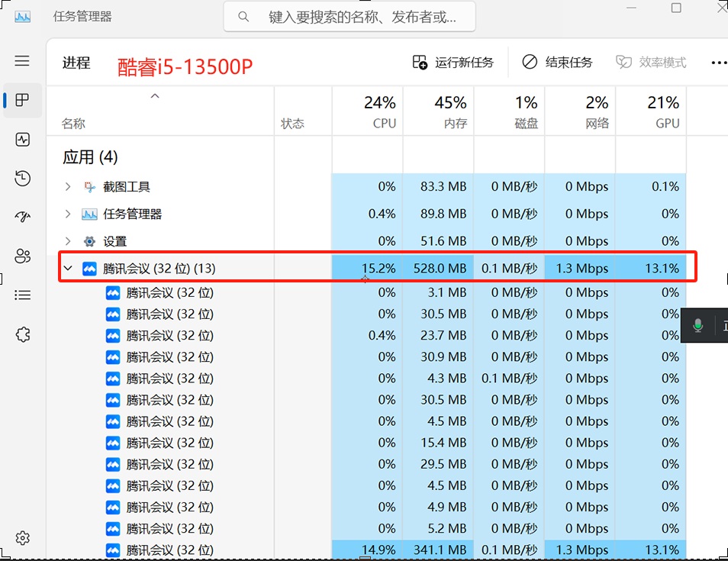Click the 89.8 MB memory value for 任务管理器
This screenshot has width=728, height=561.
click(x=443, y=214)
